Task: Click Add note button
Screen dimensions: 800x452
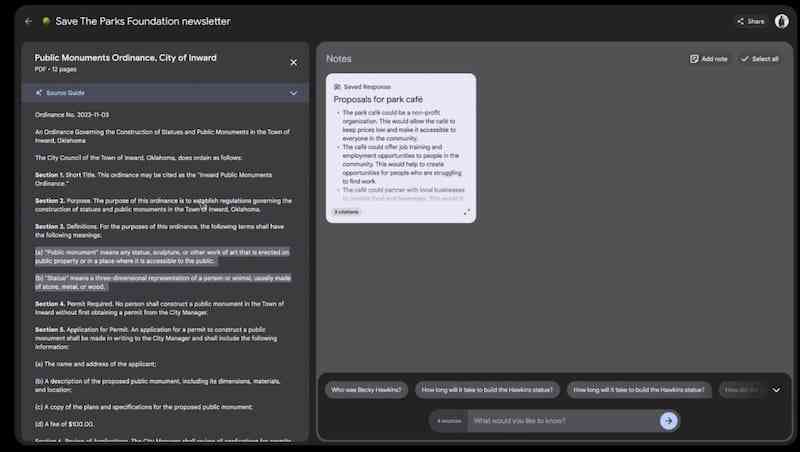Action: point(709,59)
